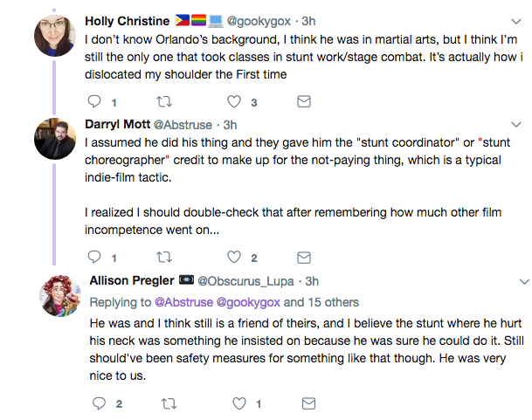
Task: Send Holly Christine's tweet via direct message
Action: pyautogui.click(x=303, y=102)
